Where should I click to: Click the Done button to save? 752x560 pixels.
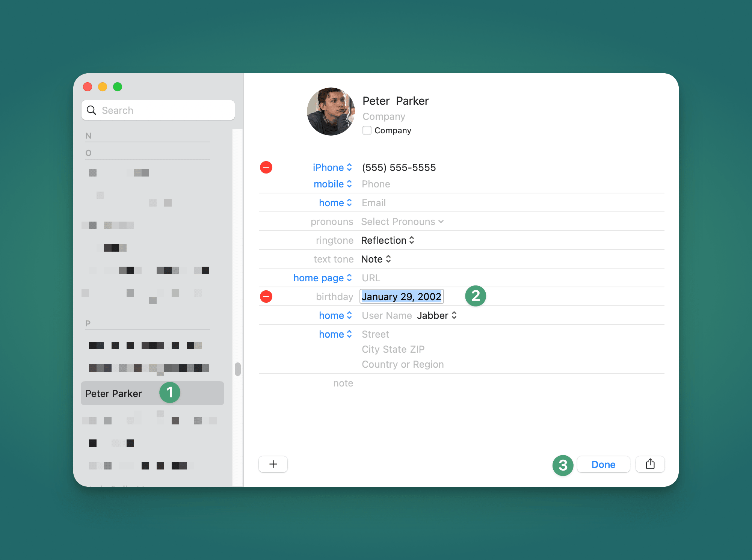click(x=604, y=464)
